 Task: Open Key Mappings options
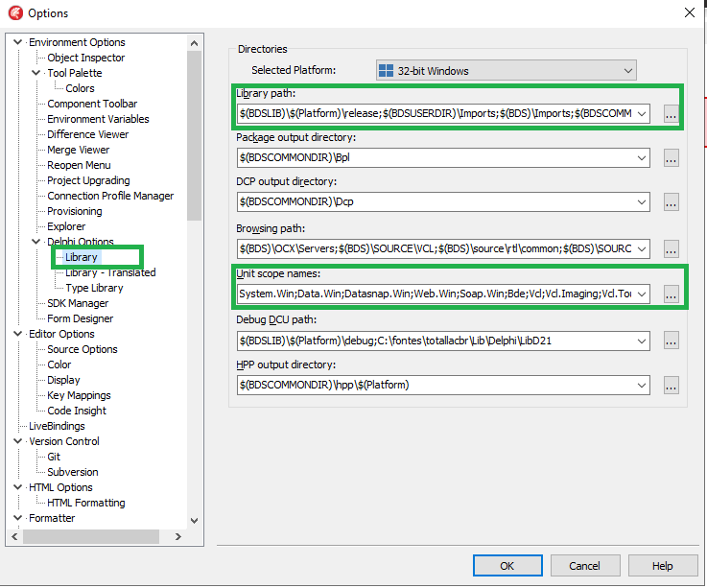pos(79,395)
